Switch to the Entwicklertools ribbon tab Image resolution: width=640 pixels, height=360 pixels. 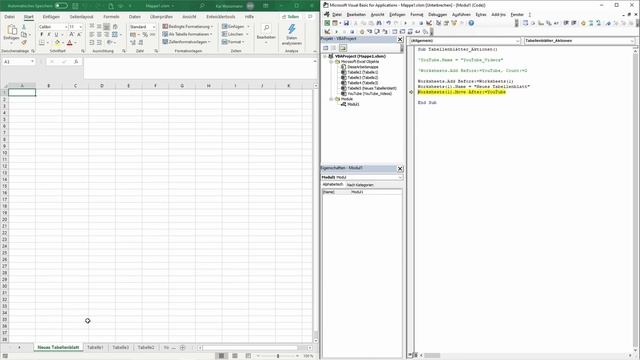point(221,17)
